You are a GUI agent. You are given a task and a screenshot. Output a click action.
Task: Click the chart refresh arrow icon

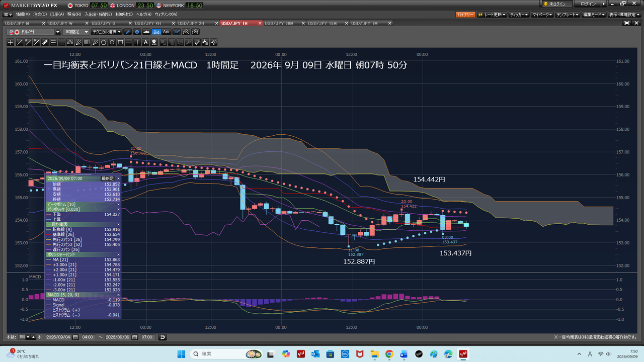pyautogui.click(x=163, y=337)
